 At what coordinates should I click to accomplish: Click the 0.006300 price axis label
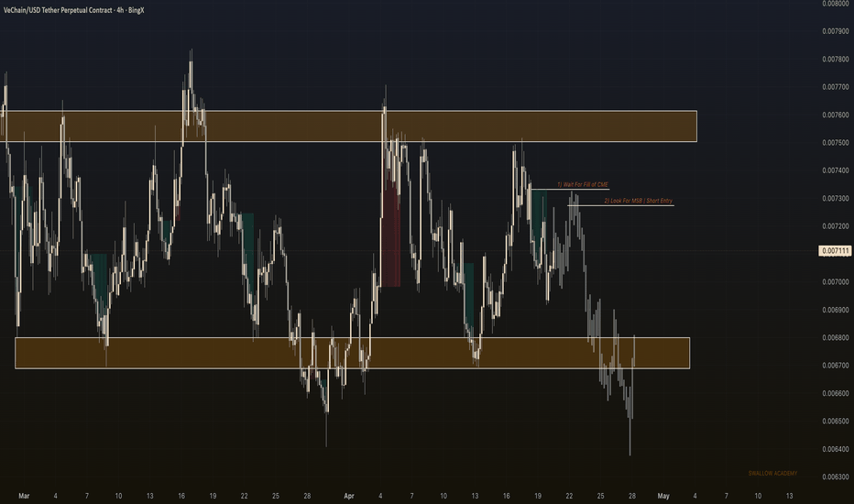(834, 477)
